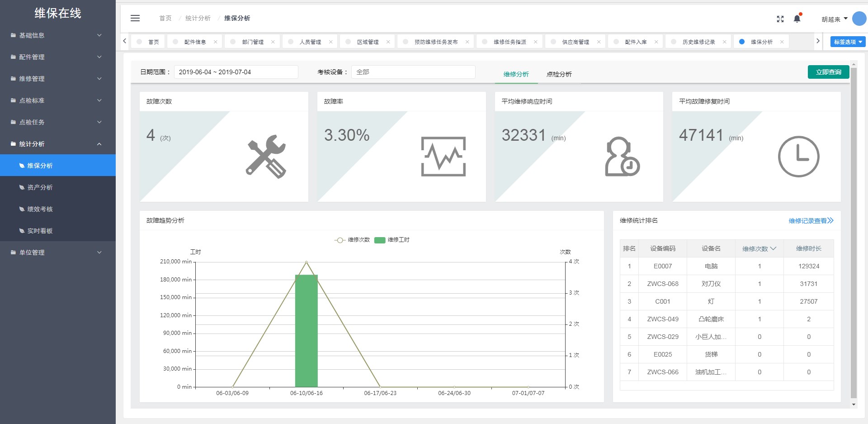Viewport: 868px width, 424px height.
Task: Close the 部门管理 tab
Action: (x=273, y=42)
